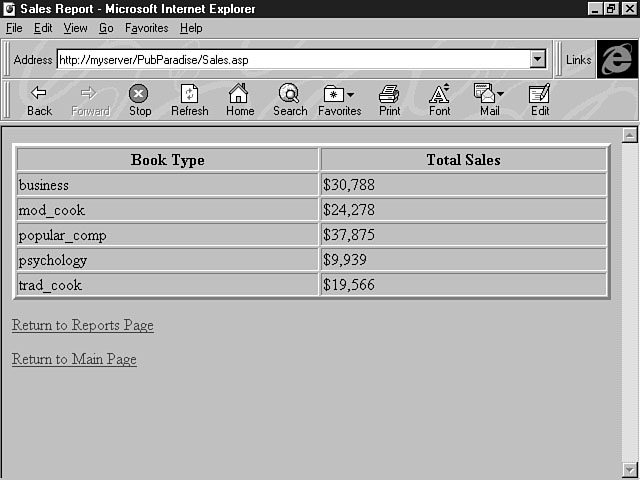Open the View menu

(75, 28)
